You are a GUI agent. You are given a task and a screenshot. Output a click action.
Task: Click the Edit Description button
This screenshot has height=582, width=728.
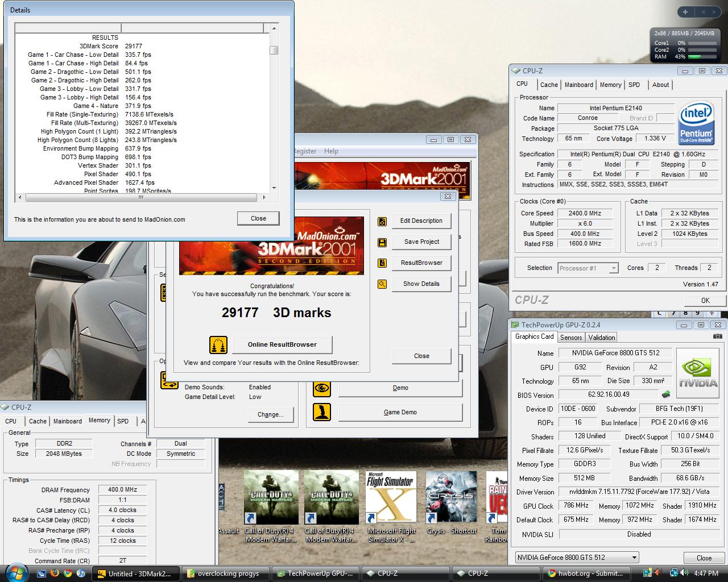pos(421,221)
